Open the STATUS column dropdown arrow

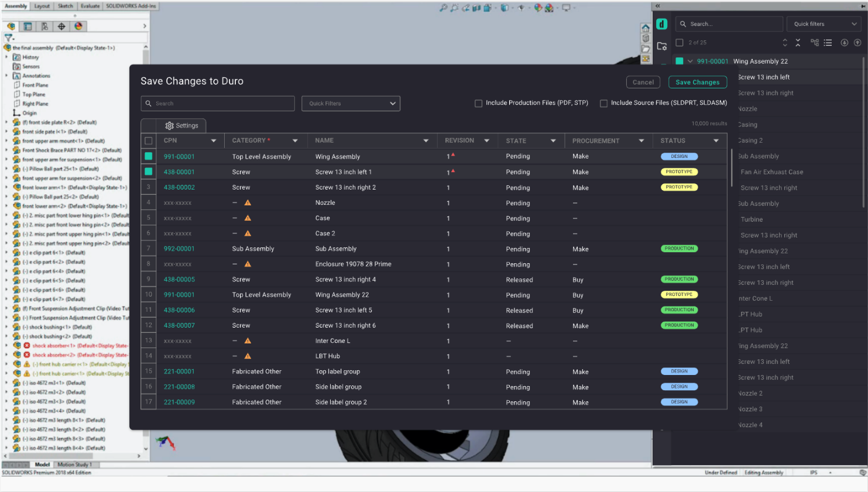point(716,141)
